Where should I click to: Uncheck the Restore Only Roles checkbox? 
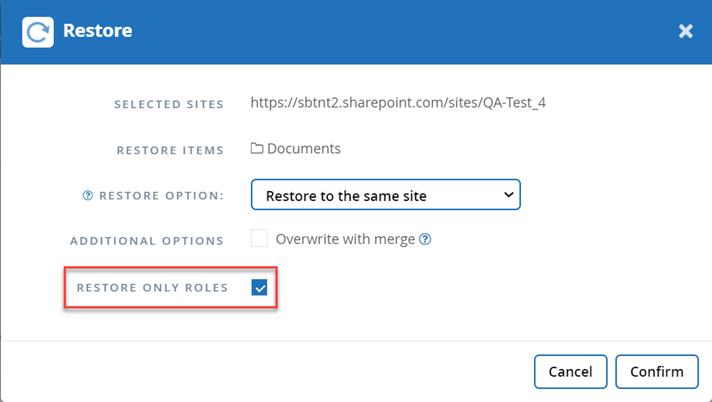(x=259, y=288)
